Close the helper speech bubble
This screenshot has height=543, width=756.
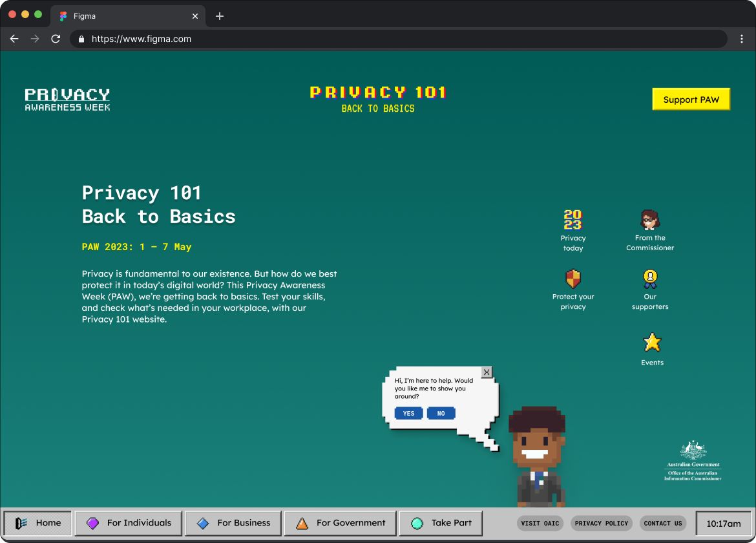(487, 372)
